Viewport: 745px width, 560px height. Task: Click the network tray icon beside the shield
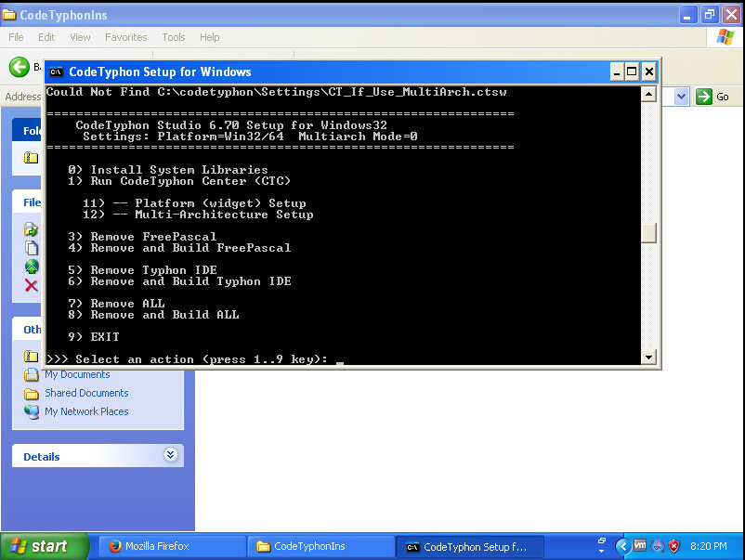tap(658, 546)
